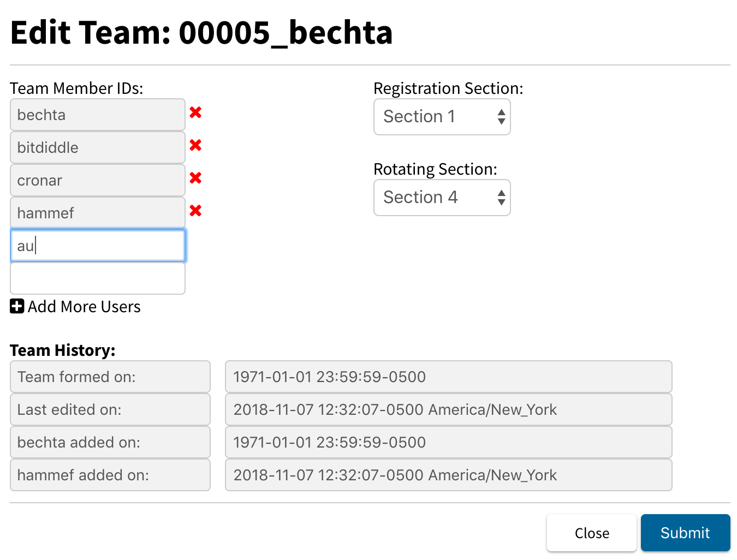This screenshot has height=560, width=737.
Task: Click the Team History section label
Action: pos(62,350)
